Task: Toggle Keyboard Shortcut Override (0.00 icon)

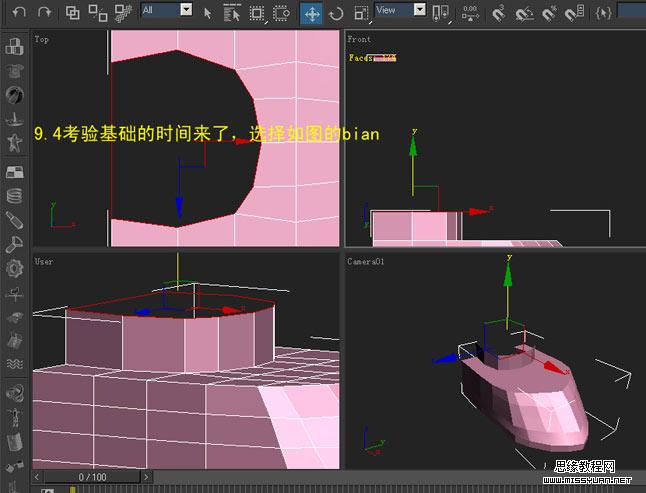Action: pos(470,13)
